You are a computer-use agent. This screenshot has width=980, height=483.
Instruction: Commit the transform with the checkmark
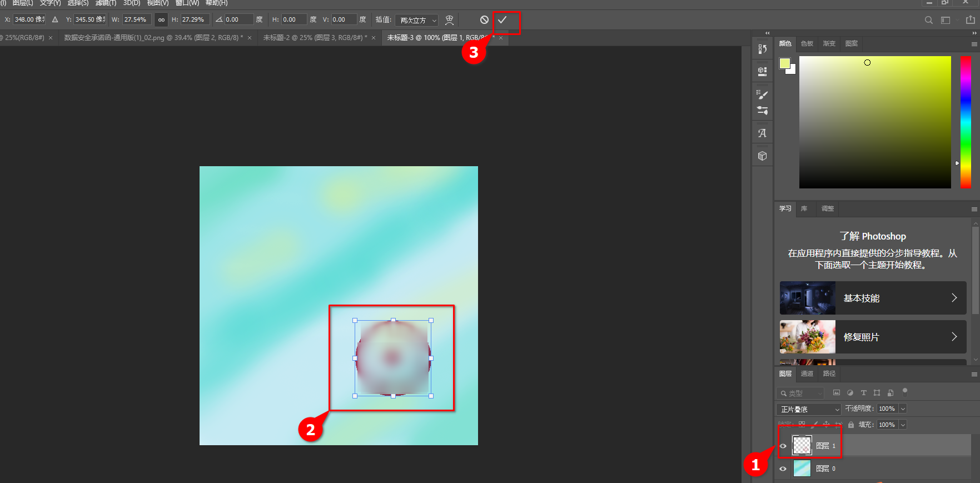(x=502, y=20)
